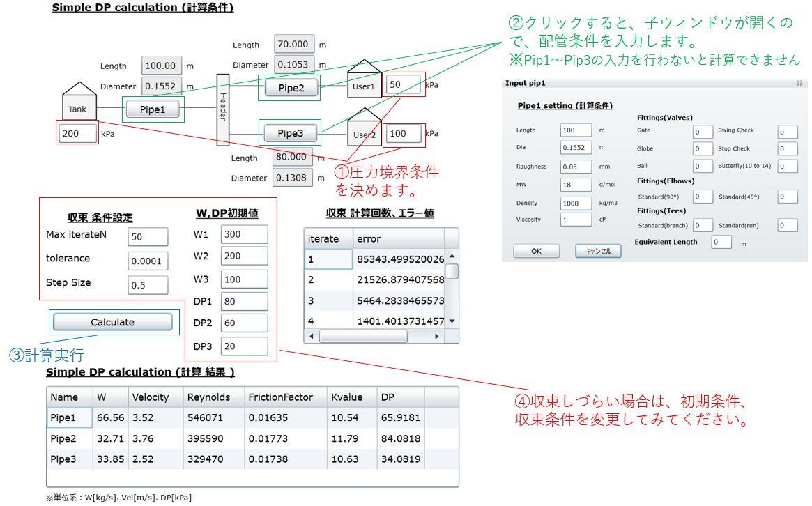Confirm with OK in Input pip1 dialog
This screenshot has width=812, height=506.
535,251
